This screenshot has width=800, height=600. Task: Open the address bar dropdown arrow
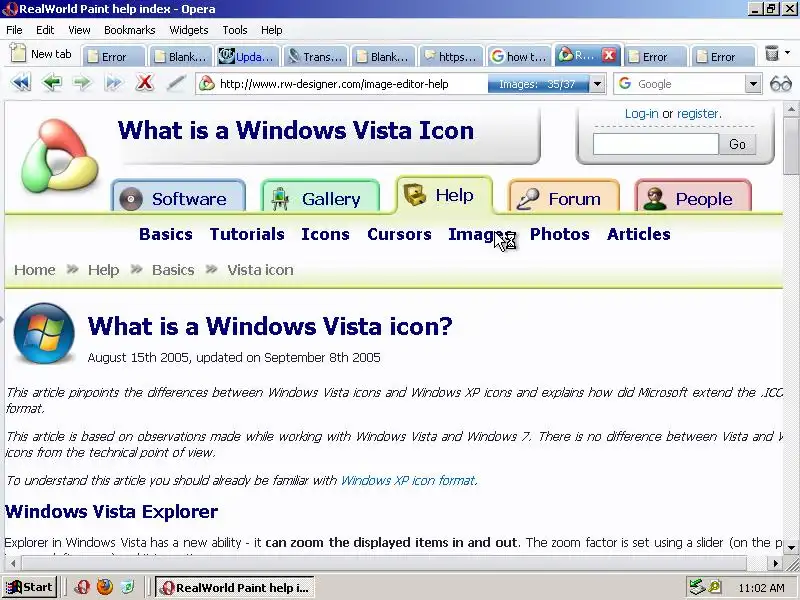(597, 84)
